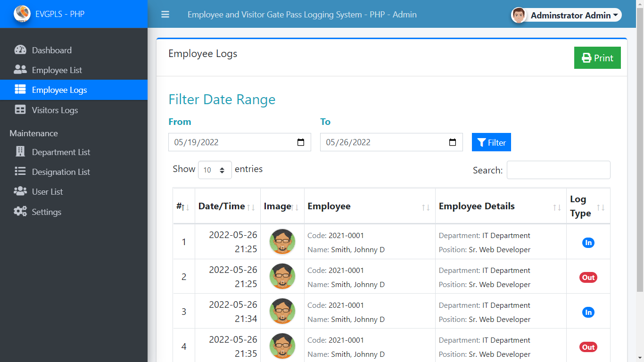Click the Designation List bullet-list icon

pyautogui.click(x=20, y=172)
